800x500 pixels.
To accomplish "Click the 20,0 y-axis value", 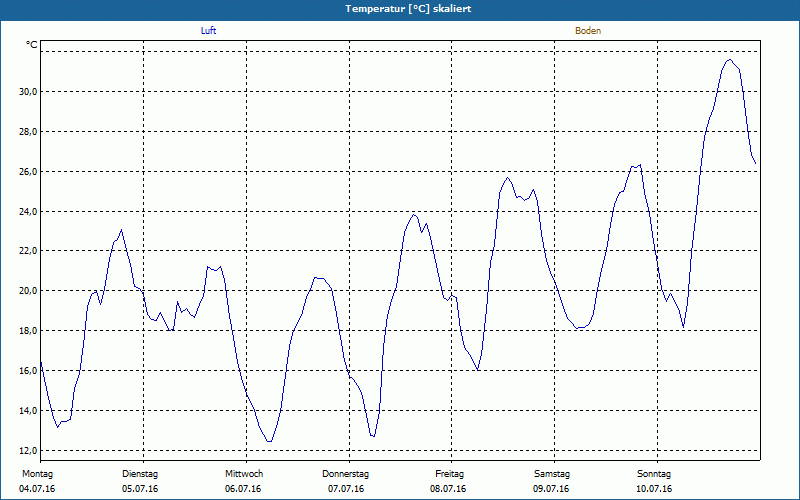I will [29, 291].
